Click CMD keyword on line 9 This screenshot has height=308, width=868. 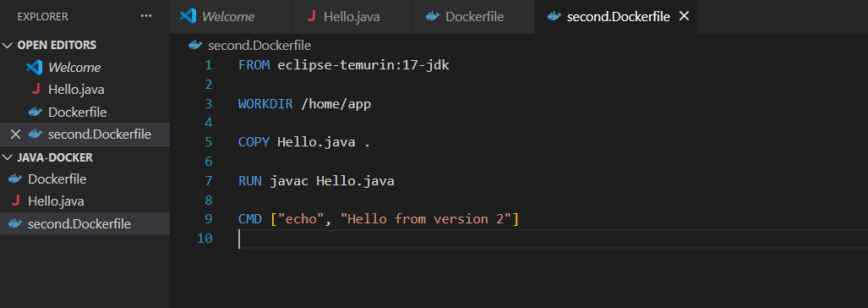pyautogui.click(x=250, y=219)
